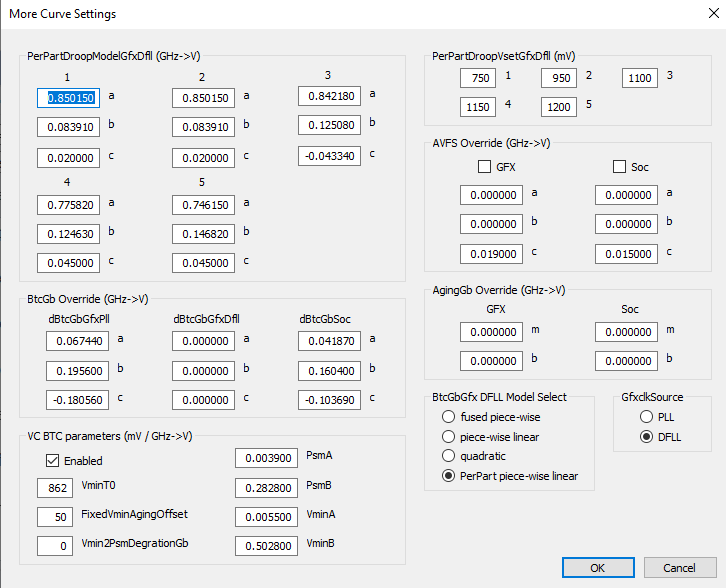Click the Vset field 3 showing 1100
Viewport: 726px width, 588px height.
(x=640, y=78)
